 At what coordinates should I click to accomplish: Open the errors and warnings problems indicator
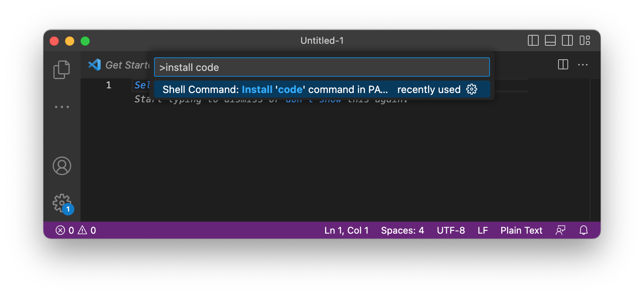[x=76, y=231]
